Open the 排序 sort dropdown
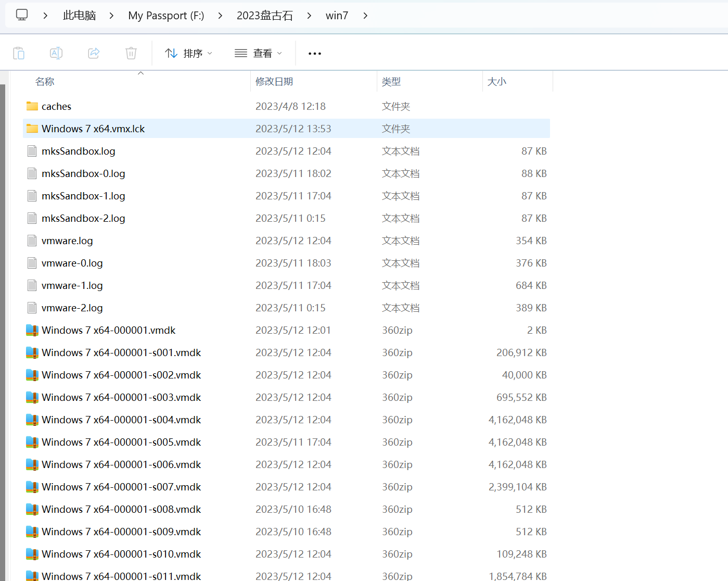728x581 pixels. coord(188,54)
